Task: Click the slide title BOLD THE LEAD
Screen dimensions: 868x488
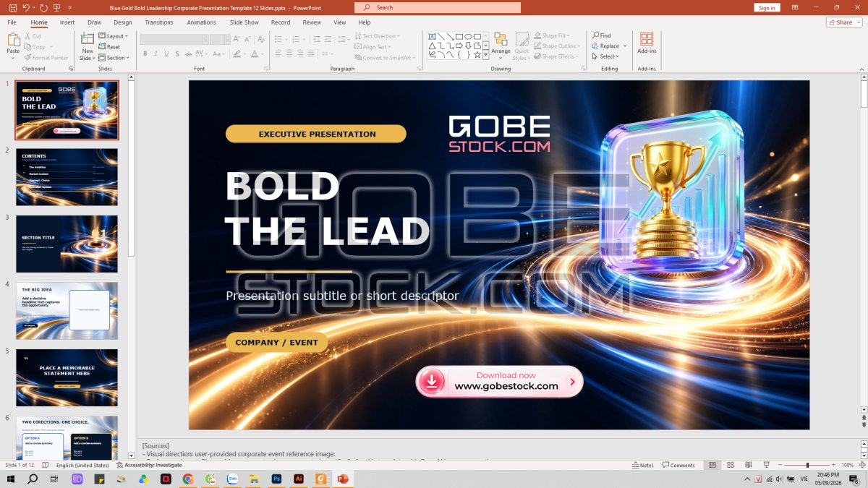Action: coord(327,209)
